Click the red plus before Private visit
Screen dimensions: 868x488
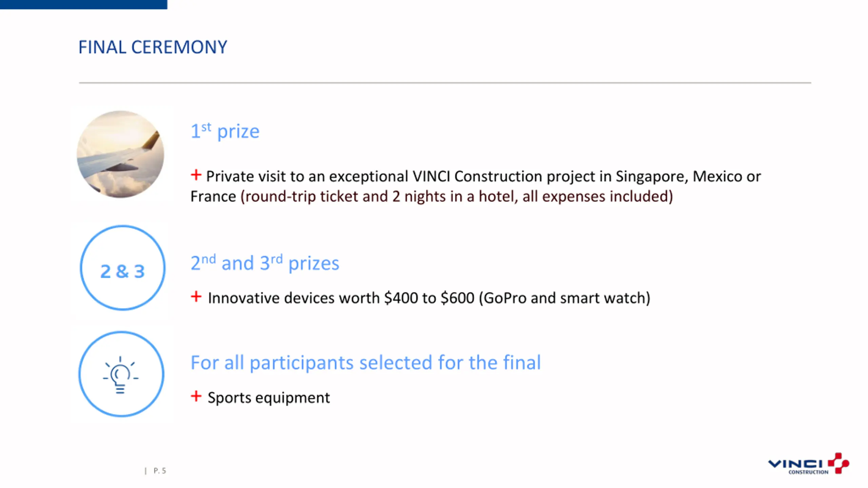[x=196, y=175]
